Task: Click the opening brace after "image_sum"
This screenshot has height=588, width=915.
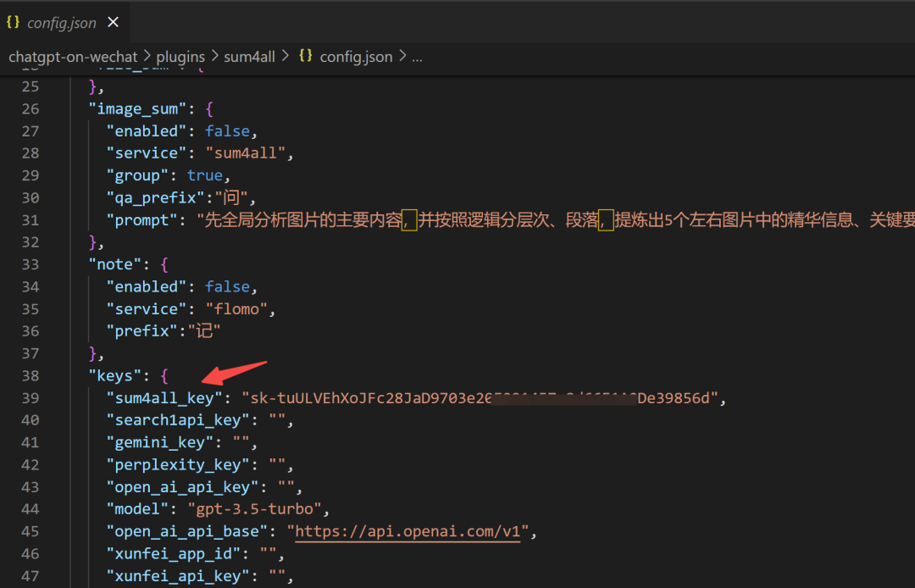Action: 209,109
